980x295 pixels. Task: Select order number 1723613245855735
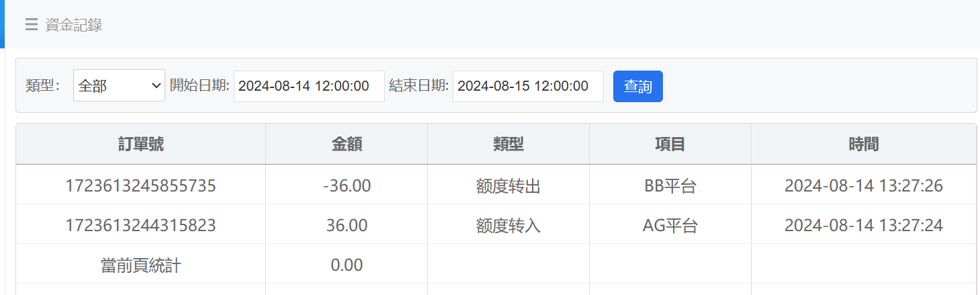point(140,186)
